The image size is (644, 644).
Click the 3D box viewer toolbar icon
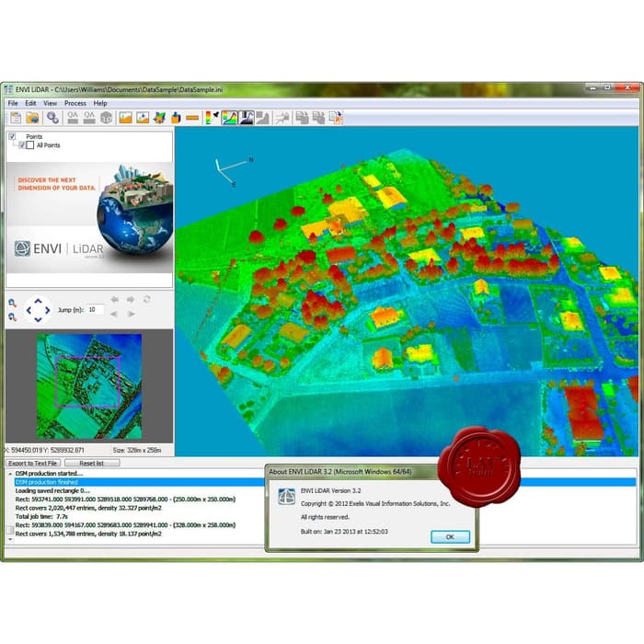(106, 117)
